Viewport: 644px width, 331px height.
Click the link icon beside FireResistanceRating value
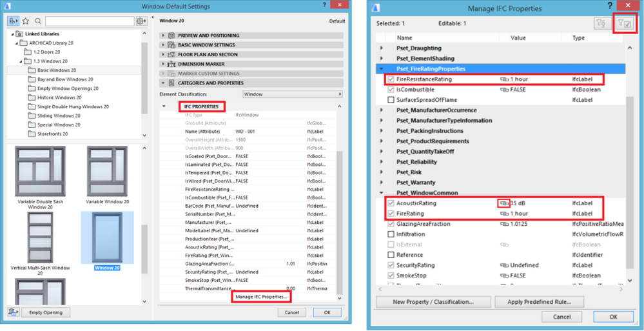[504, 79]
